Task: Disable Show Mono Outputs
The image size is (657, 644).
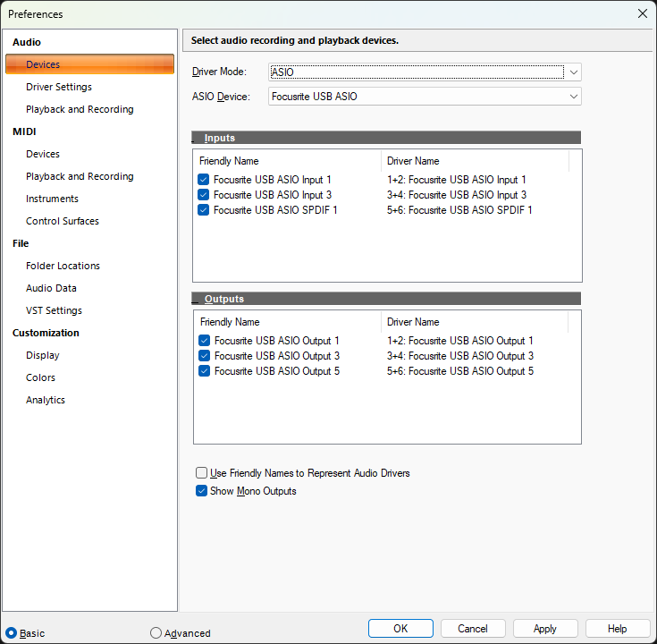Action: pos(201,491)
